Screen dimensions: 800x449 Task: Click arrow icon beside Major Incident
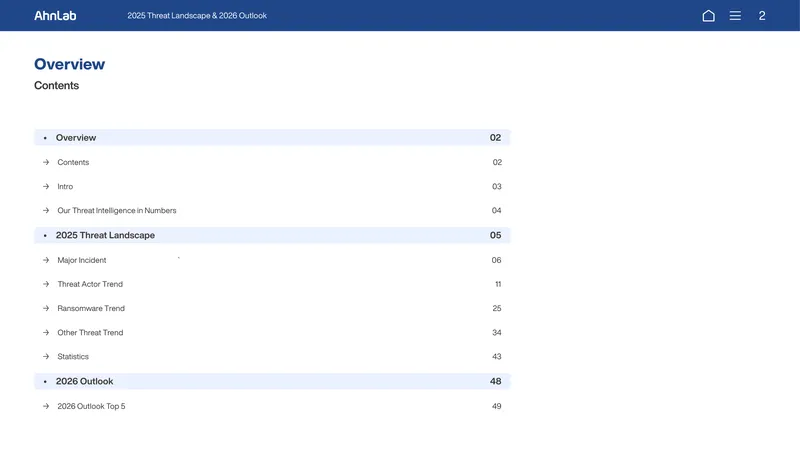(46, 260)
